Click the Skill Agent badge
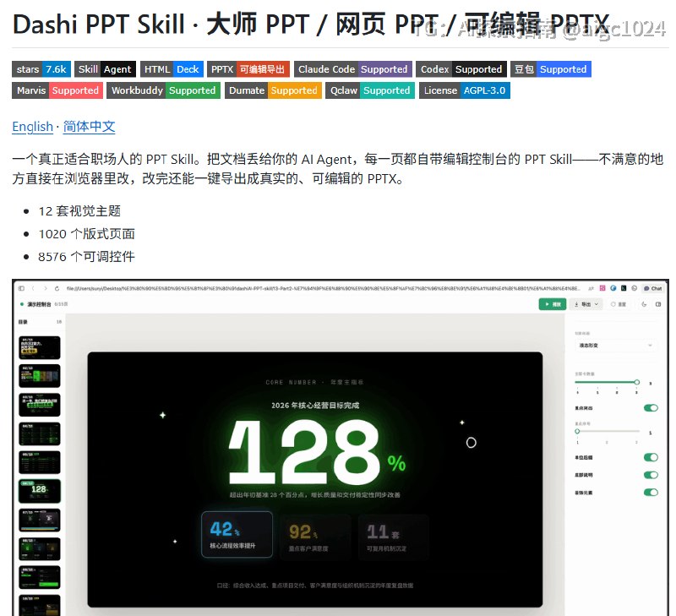 pos(105,69)
